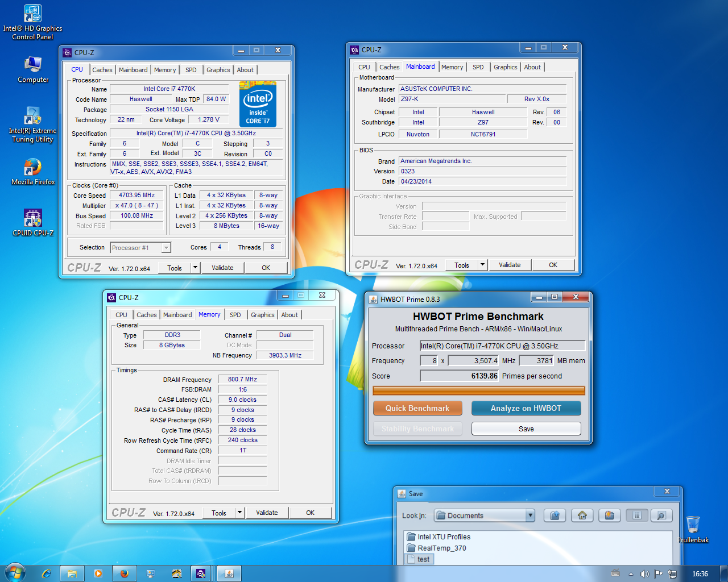Open Tools dropdown arrow in CPU tab window
The height and width of the screenshot is (582, 728).
pos(195,268)
